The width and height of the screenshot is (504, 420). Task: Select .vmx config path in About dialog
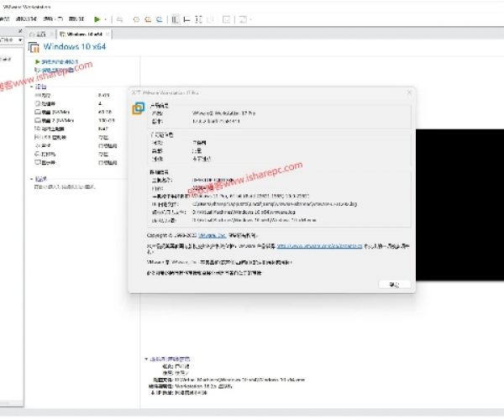click(x=255, y=220)
